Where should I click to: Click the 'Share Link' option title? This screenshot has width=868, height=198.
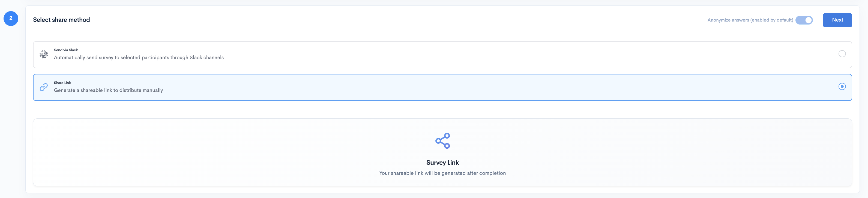[x=62, y=83]
